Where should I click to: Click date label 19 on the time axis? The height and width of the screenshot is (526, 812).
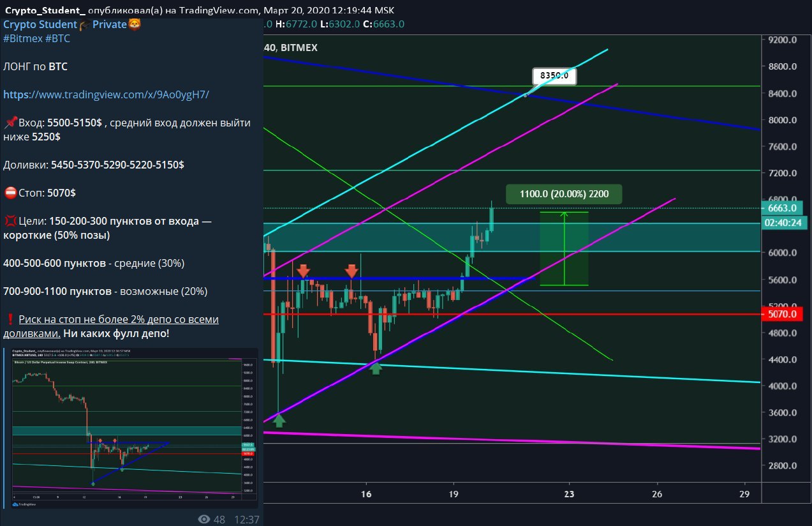pyautogui.click(x=454, y=494)
